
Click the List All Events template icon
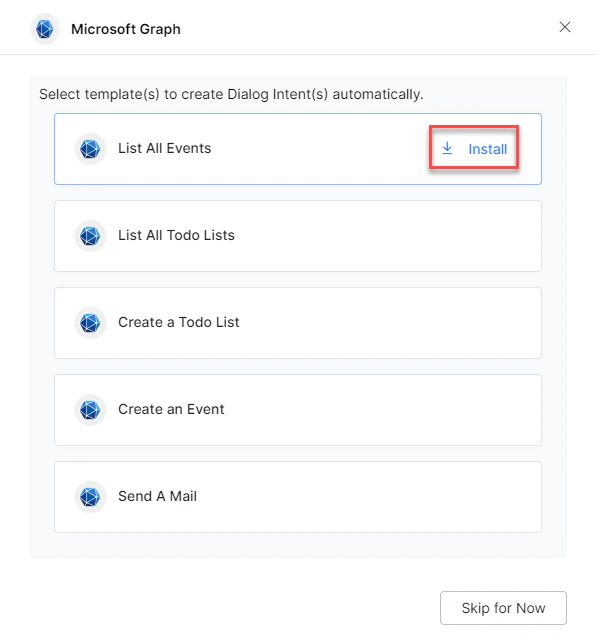pos(90,149)
